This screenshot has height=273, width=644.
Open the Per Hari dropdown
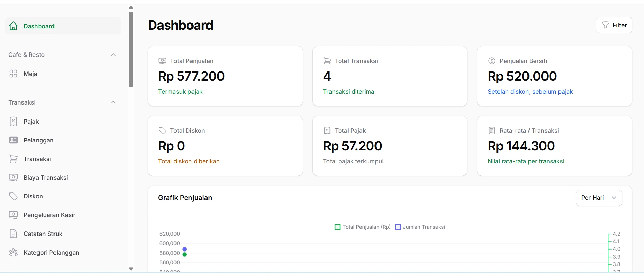[x=599, y=198]
